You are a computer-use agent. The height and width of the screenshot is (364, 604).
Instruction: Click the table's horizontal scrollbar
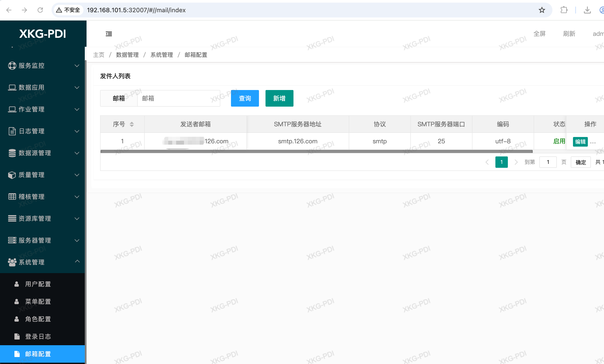point(316,151)
